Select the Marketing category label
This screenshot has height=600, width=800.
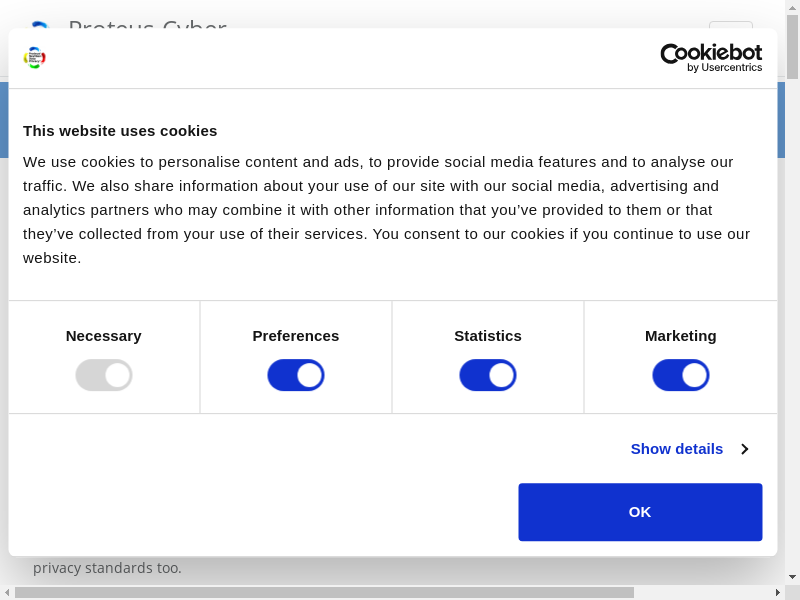(680, 336)
